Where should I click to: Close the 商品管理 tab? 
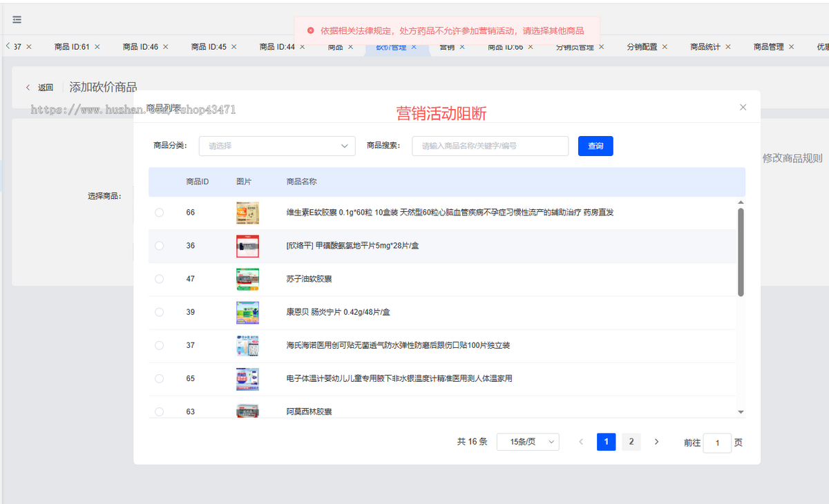(792, 47)
